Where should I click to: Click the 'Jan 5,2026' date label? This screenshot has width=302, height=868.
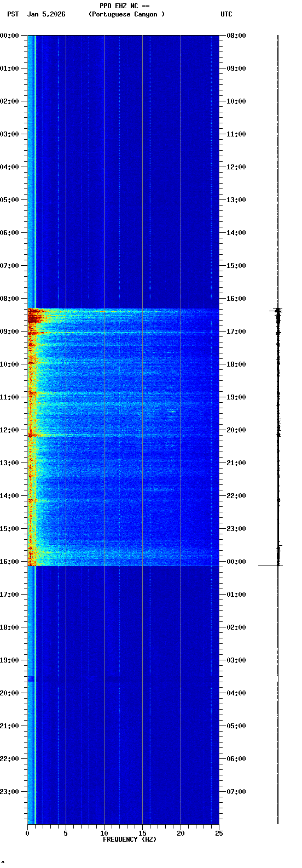click(x=46, y=14)
